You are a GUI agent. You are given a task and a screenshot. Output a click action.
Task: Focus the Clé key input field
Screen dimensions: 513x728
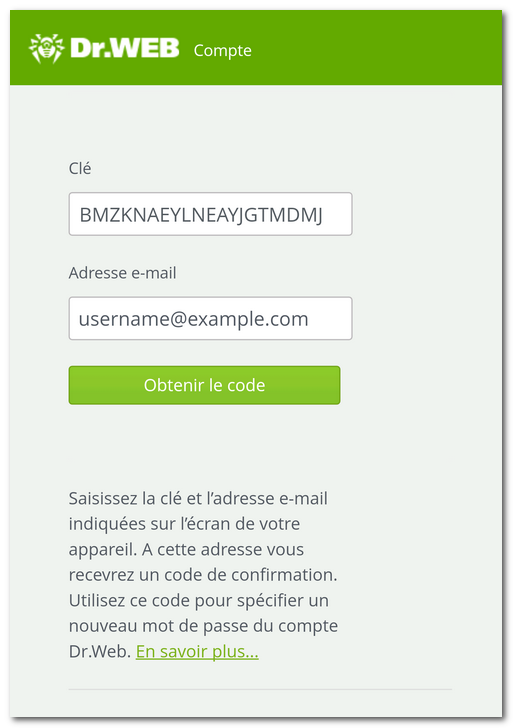point(210,214)
